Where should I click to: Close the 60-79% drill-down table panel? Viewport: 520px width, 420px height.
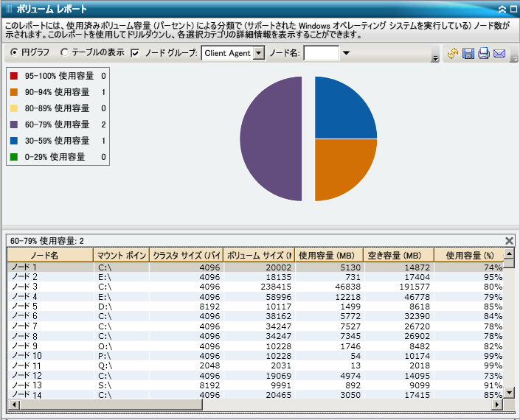pos(509,240)
